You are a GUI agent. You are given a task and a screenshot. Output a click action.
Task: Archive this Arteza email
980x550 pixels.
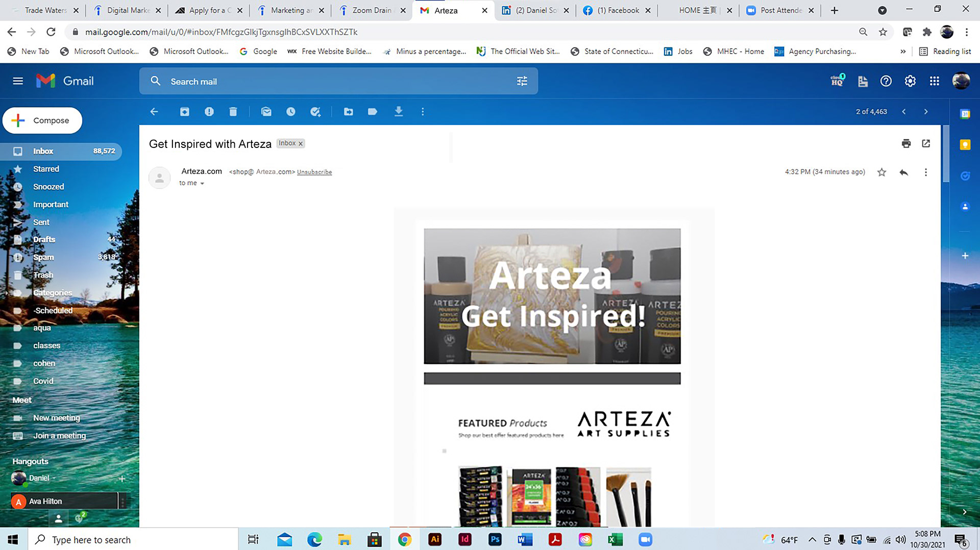184,111
